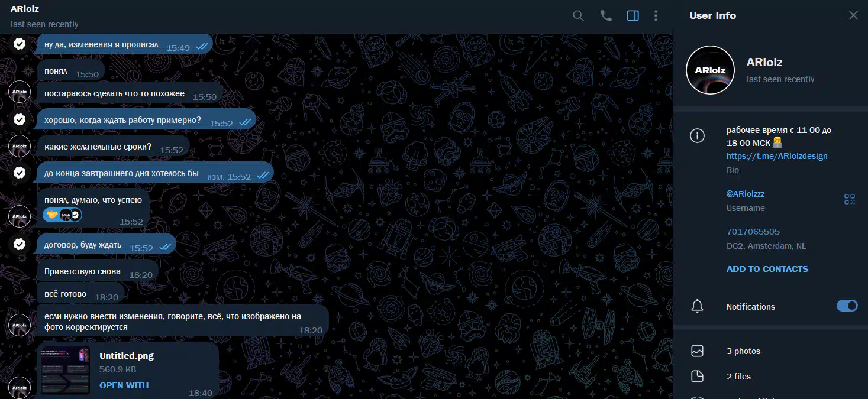
Task: Toggle the user info side panel
Action: coord(633,16)
